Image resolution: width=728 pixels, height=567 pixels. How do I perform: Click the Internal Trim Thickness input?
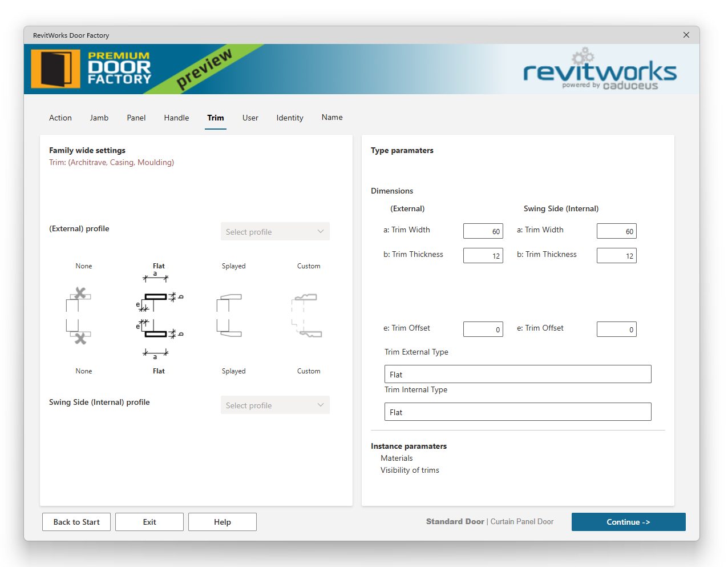tap(616, 256)
